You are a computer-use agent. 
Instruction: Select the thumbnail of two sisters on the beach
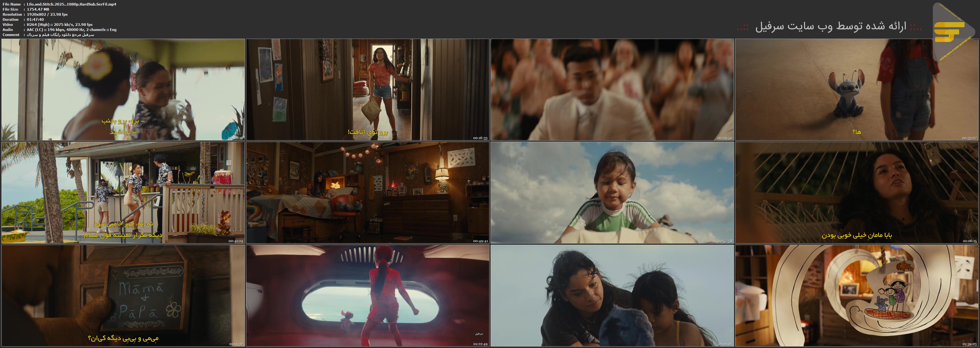(x=612, y=295)
